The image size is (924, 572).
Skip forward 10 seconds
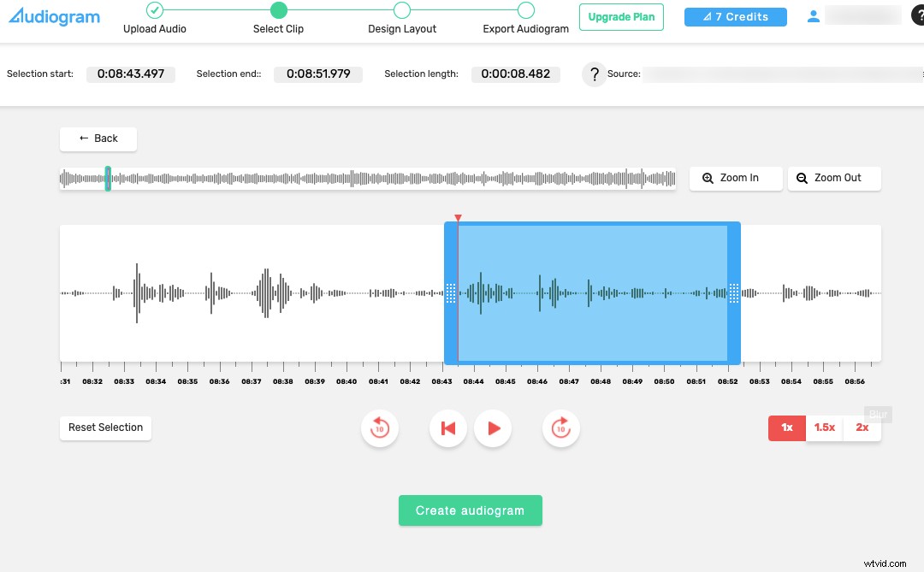coord(561,428)
